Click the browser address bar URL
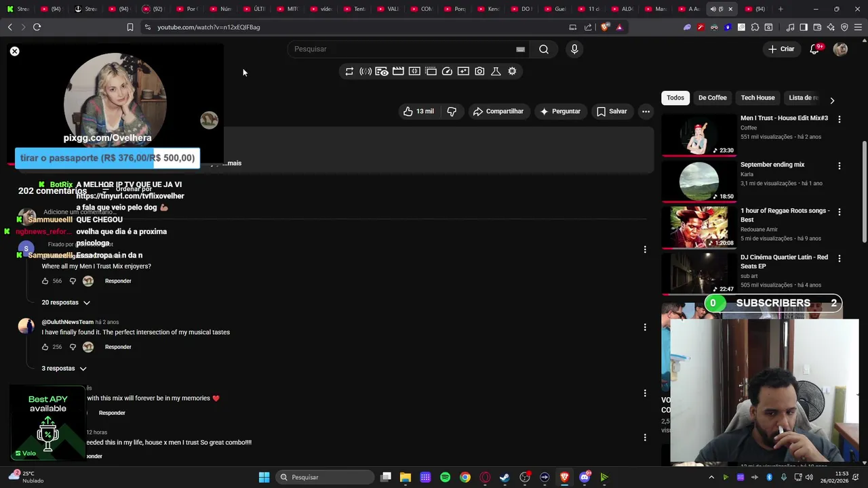Screen dimensions: 868x488 (209, 27)
